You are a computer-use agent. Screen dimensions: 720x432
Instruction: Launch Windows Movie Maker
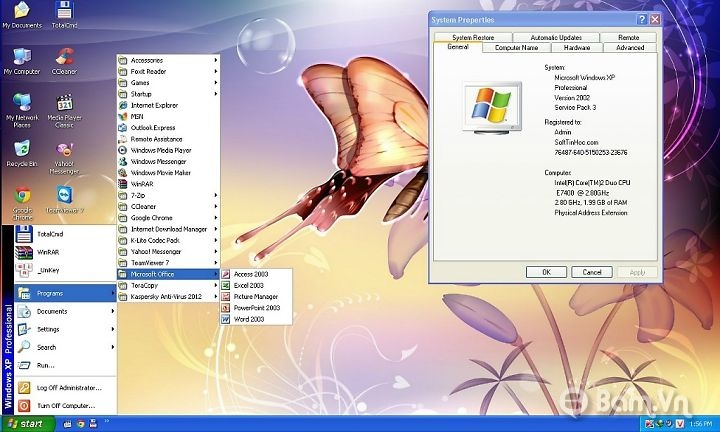point(169,173)
